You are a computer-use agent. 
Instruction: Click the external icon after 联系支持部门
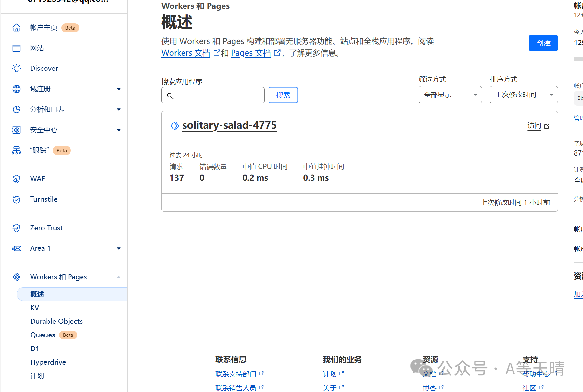[x=261, y=373]
